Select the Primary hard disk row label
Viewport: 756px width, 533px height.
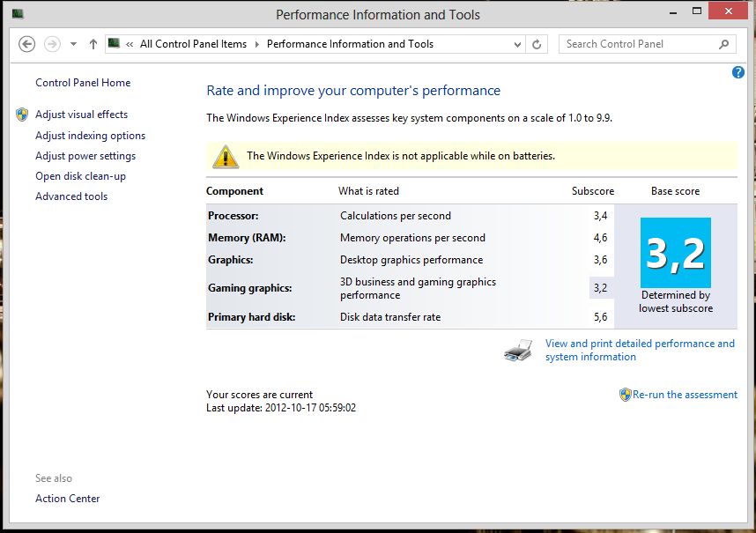point(252,316)
